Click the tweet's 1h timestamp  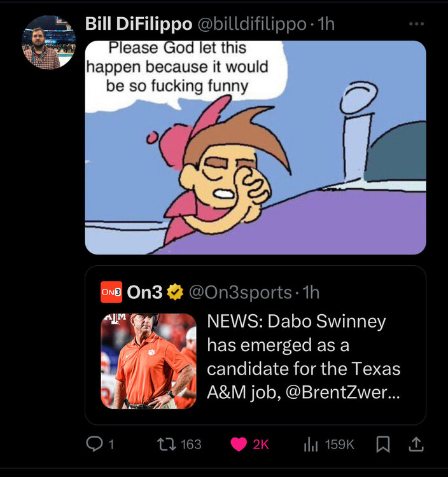(326, 24)
